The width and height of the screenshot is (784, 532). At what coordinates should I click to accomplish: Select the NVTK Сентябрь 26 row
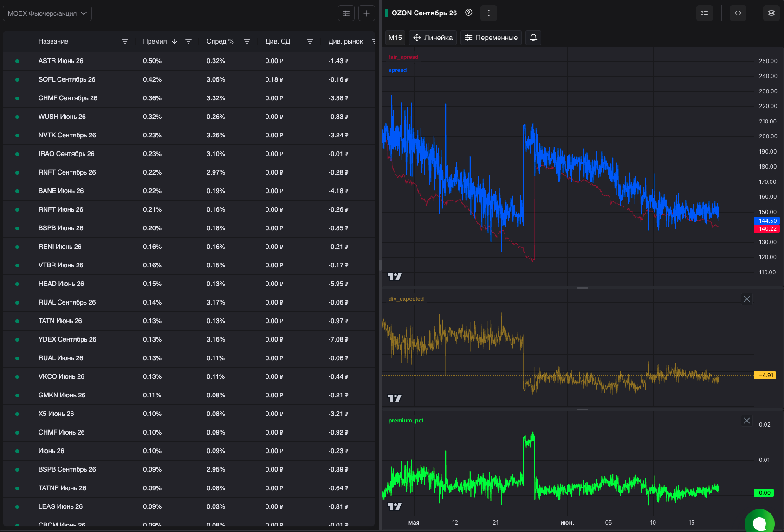coord(189,135)
